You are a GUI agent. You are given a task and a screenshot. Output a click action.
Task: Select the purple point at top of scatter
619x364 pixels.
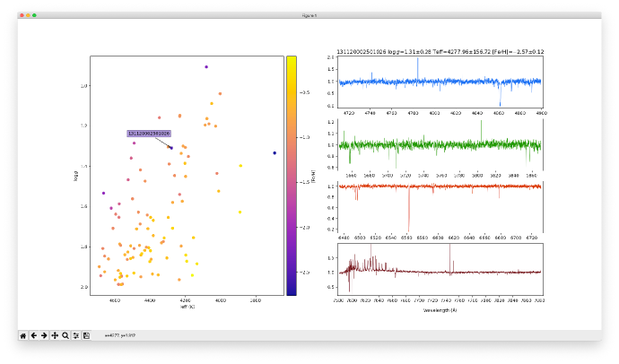(x=206, y=66)
